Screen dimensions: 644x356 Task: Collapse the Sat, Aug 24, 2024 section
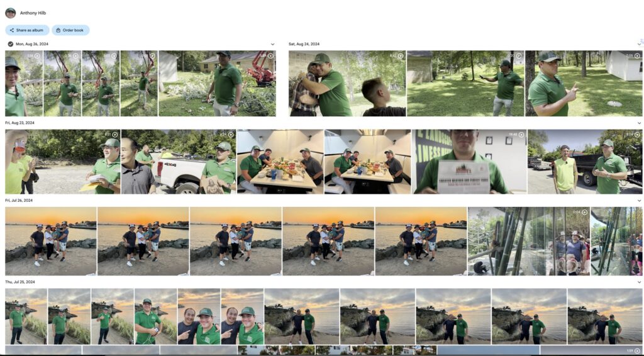[x=639, y=44]
